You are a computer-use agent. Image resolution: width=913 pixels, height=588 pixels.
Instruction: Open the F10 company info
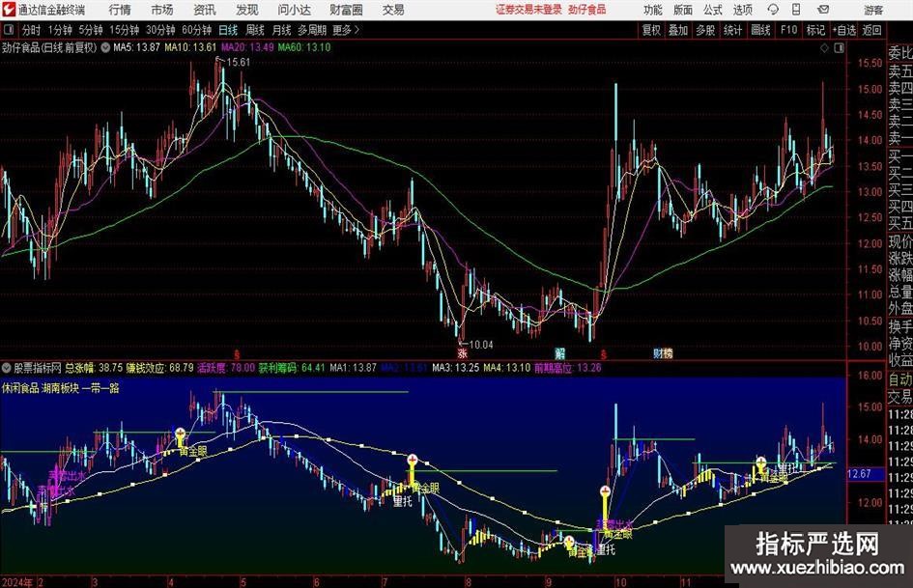tap(788, 30)
